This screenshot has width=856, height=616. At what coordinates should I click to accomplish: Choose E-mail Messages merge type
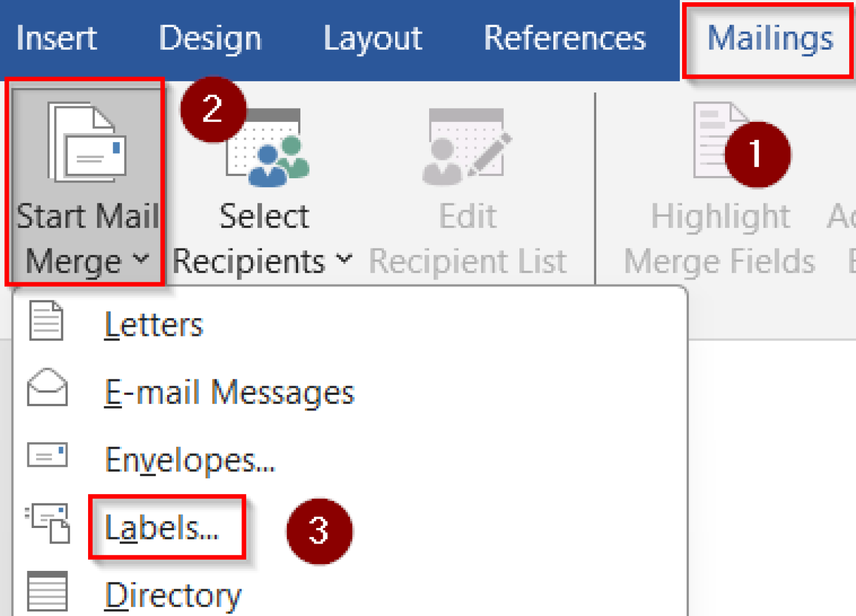[228, 393]
